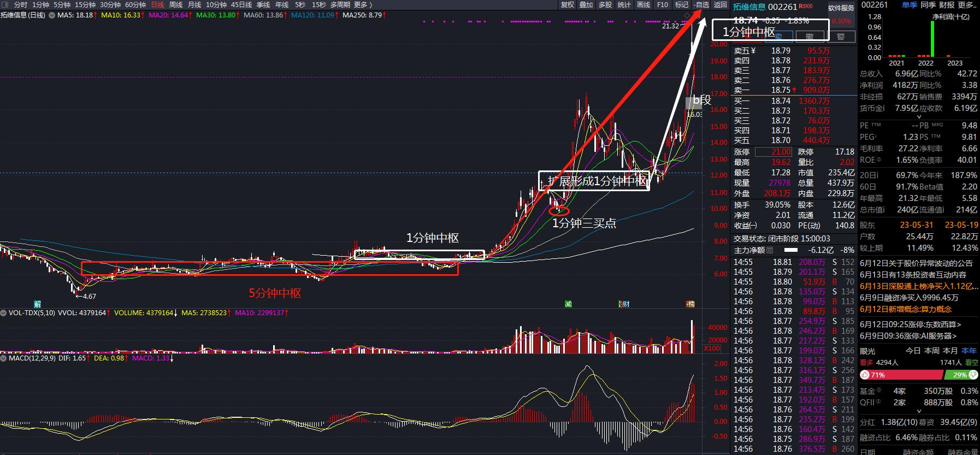Switch to 15分钟 chart period

(85, 4)
